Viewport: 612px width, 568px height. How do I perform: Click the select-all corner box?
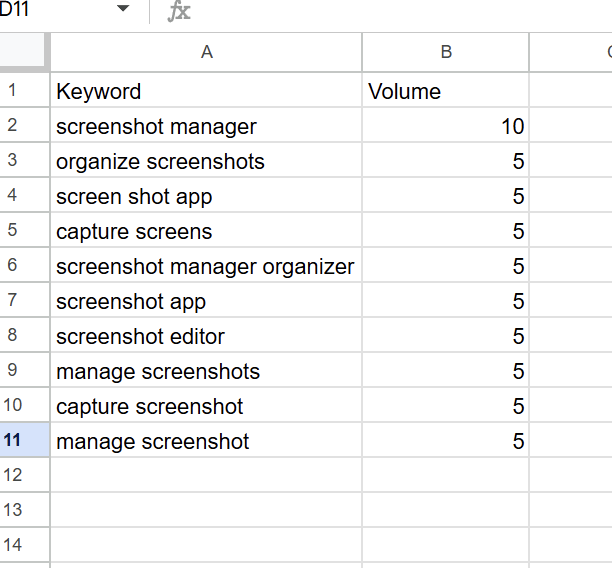pos(24,52)
